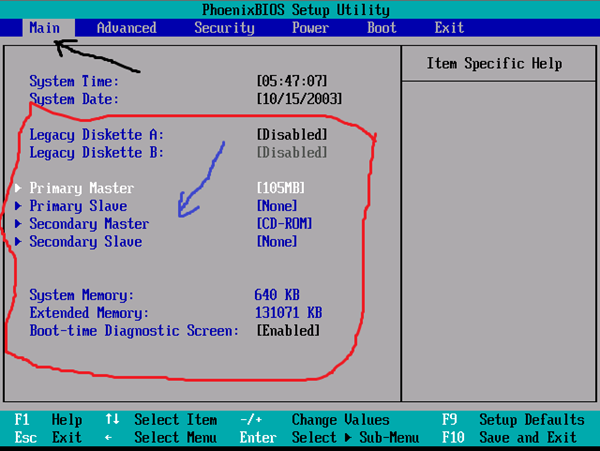Edit the System Time value 05:47:07
600x451 pixels.
pyautogui.click(x=292, y=81)
